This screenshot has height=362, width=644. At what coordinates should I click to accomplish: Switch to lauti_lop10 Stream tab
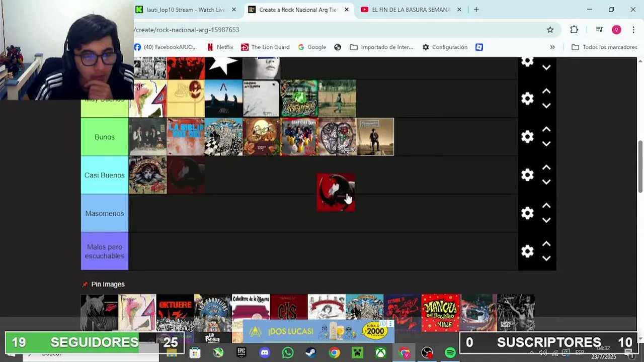(x=186, y=10)
